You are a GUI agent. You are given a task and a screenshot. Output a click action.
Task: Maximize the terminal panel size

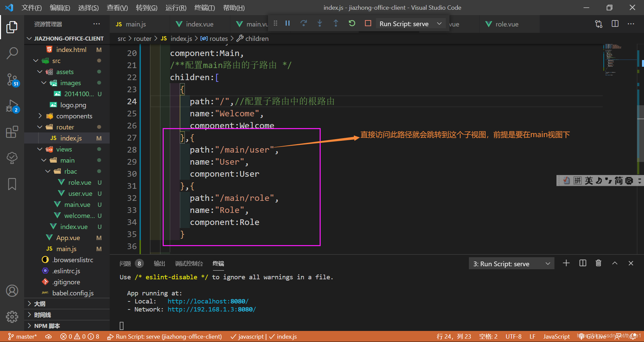point(614,263)
